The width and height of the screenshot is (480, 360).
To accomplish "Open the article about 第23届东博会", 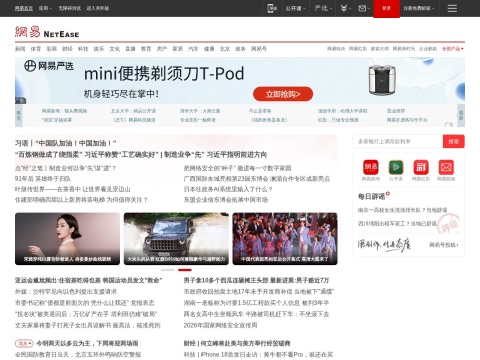I will click(257, 179).
